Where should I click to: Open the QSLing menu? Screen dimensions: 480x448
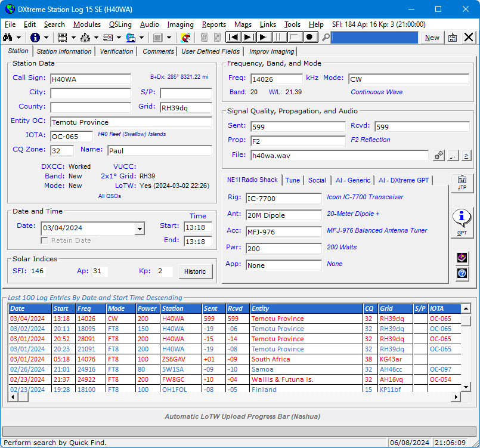(x=120, y=24)
